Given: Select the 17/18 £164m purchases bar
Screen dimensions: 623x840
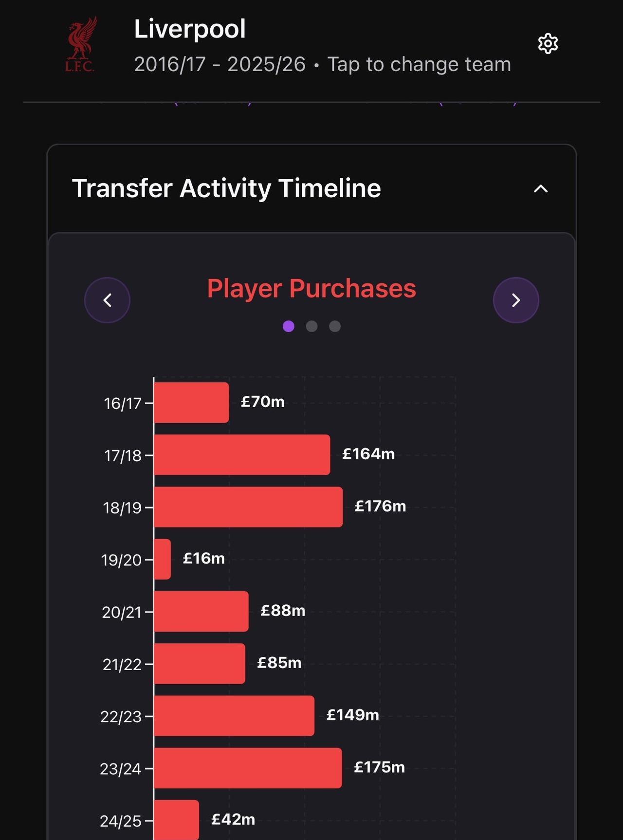Looking at the screenshot, I should tap(242, 455).
